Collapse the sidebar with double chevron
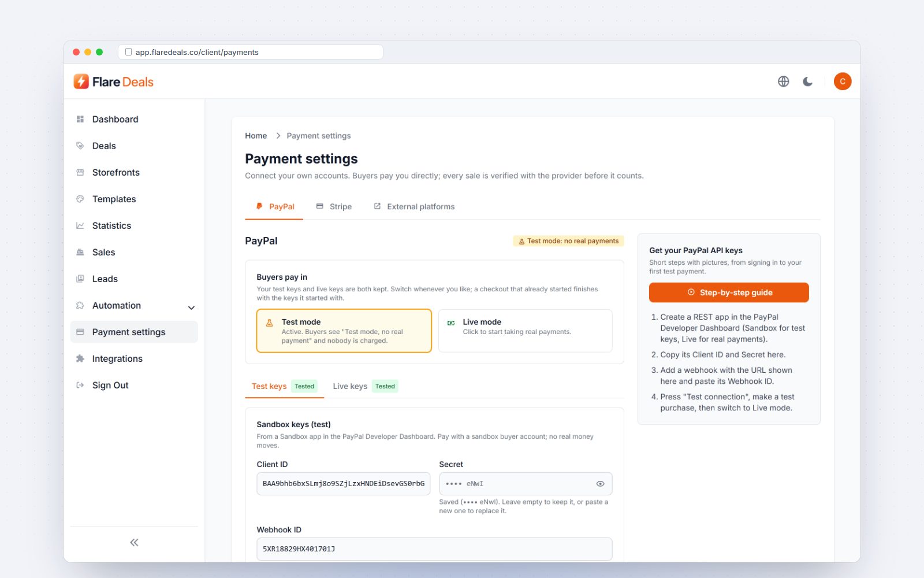 [x=134, y=542]
